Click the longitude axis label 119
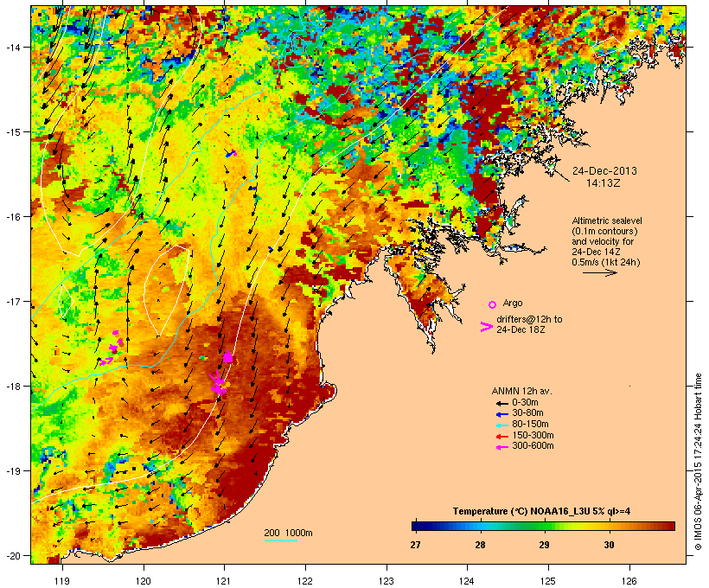This screenshot has height=588, width=709. [x=62, y=581]
